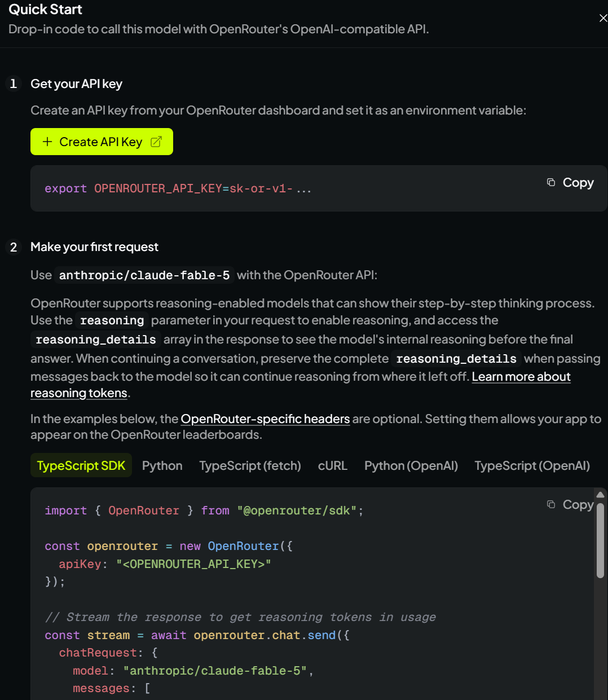Click the import OpenRouter code line
This screenshot has width=608, height=700.
coord(204,510)
